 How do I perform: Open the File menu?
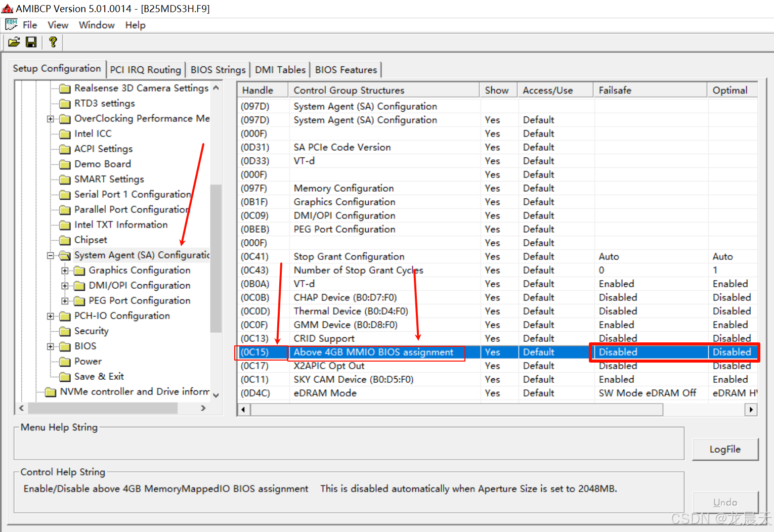coord(30,25)
